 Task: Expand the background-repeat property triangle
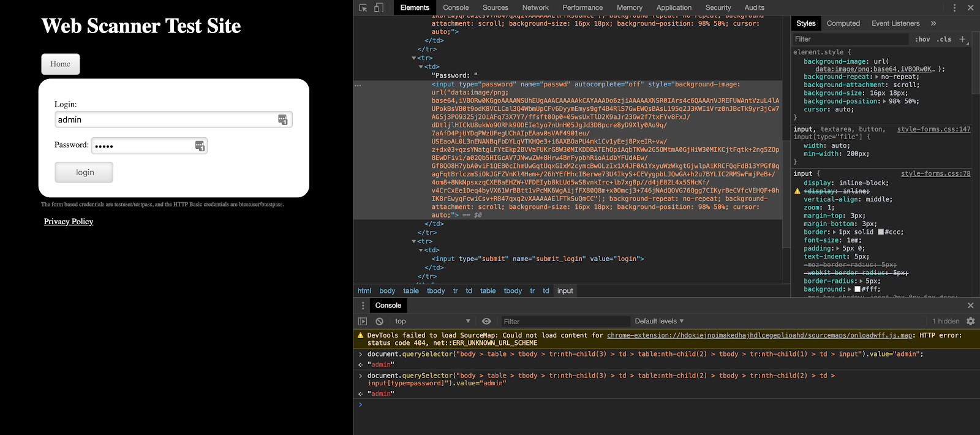point(877,77)
